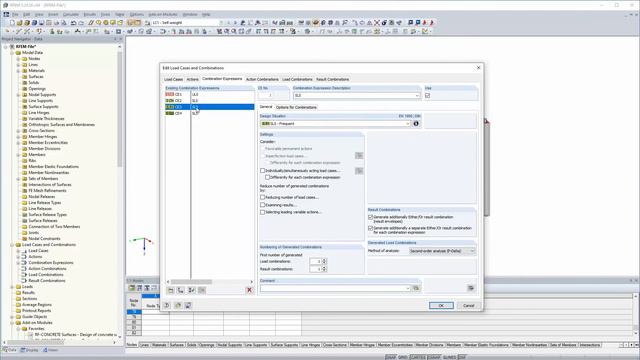Open Combination Expression Description dropdown
The width and height of the screenshot is (640, 360).
tap(417, 96)
